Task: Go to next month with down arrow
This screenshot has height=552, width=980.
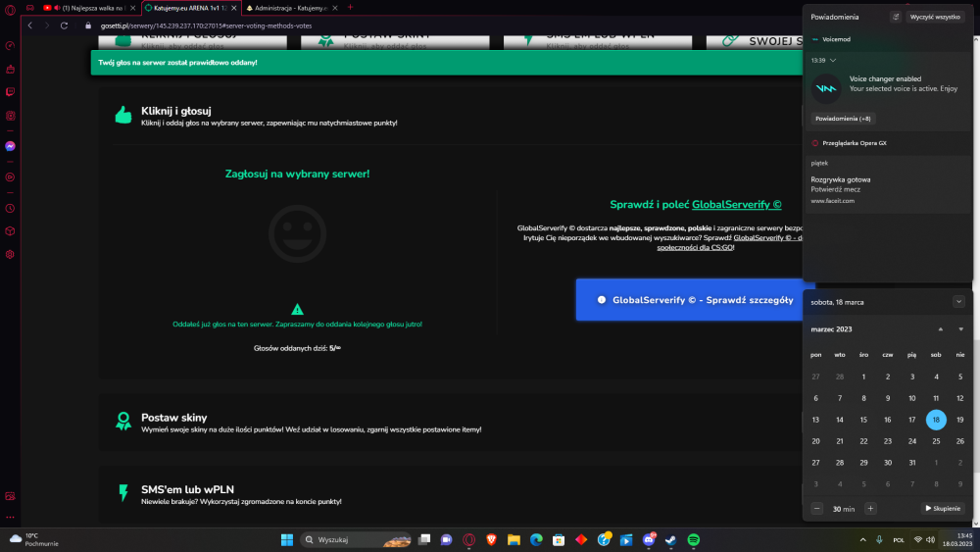Action: (960, 328)
